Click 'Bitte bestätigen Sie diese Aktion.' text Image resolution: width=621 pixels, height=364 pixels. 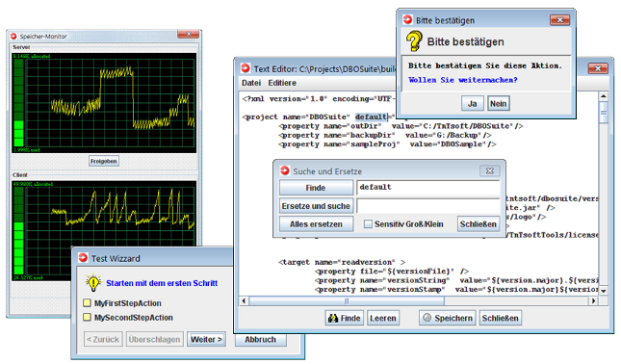click(x=485, y=65)
